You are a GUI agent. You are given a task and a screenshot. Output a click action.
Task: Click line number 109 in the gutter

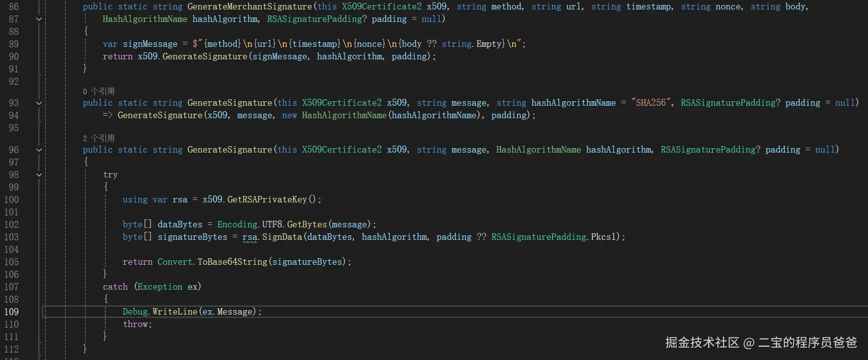coord(11,312)
